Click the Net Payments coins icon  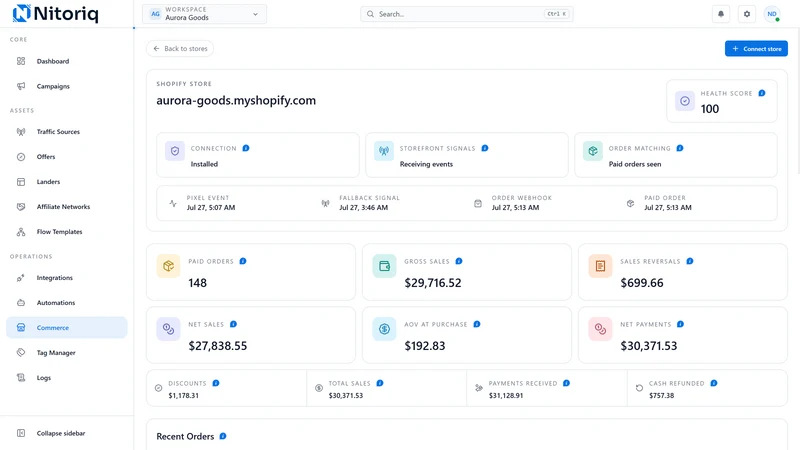tap(600, 329)
